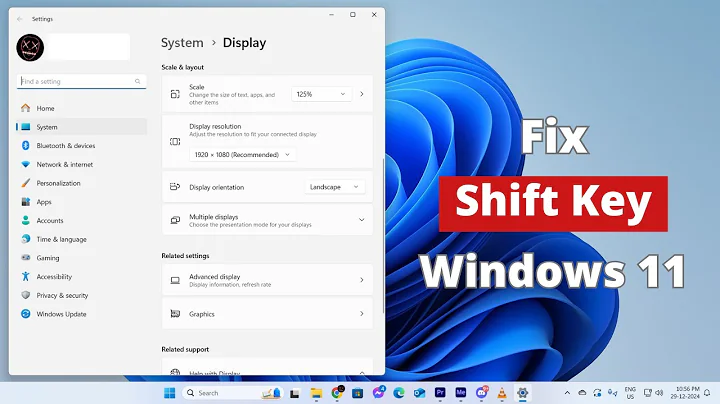Screen dimensions: 720x404
Task: Go back with the Settings back arrow
Action: (20, 19)
